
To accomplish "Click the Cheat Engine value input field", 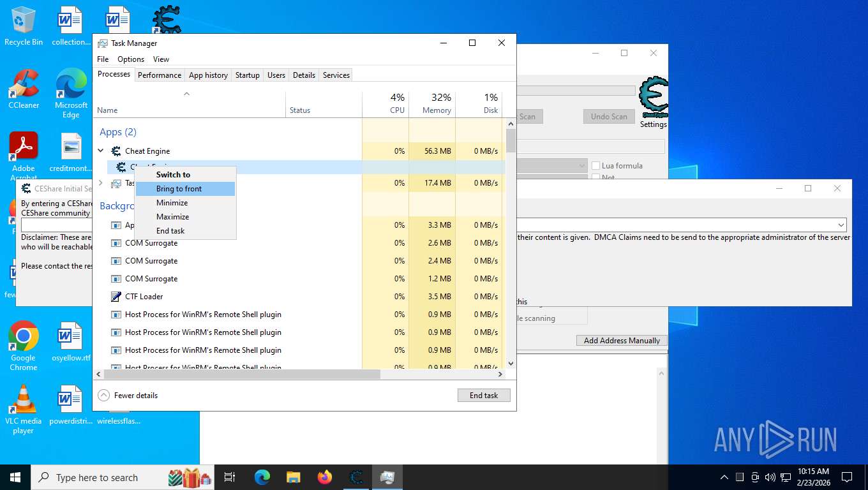I will click(590, 147).
